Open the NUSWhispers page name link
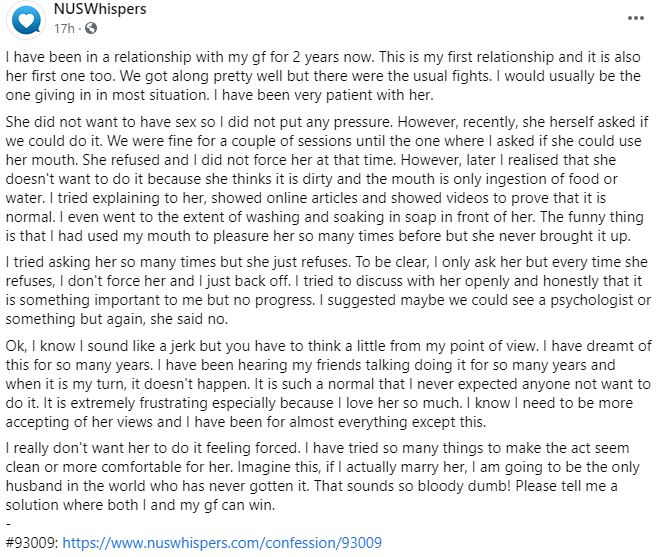Image resolution: width=661 pixels, height=557 pixels. tap(100, 9)
